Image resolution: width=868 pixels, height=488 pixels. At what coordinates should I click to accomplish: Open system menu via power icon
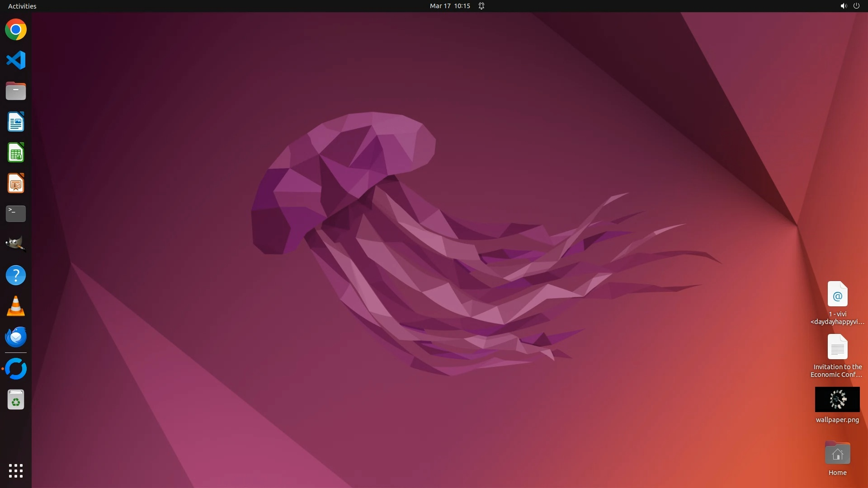[x=856, y=6]
